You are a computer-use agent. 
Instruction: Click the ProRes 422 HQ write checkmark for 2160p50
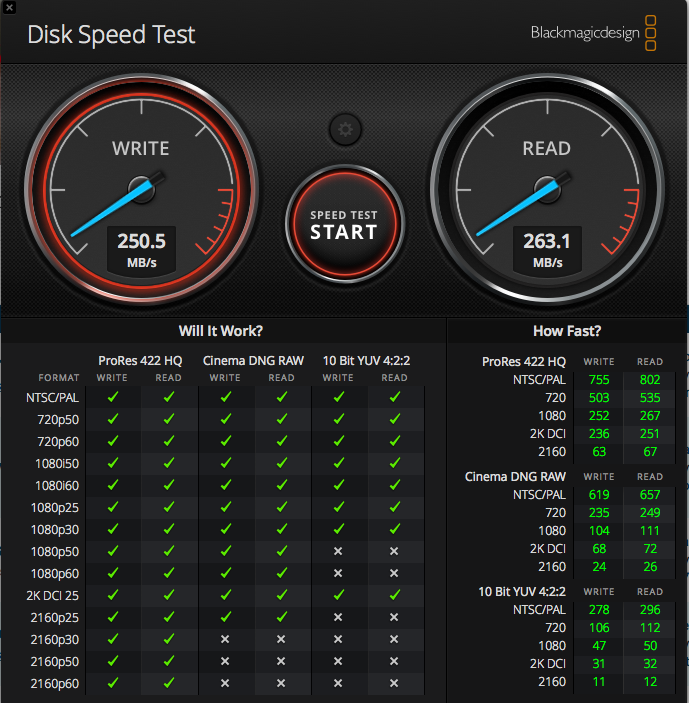(x=113, y=661)
